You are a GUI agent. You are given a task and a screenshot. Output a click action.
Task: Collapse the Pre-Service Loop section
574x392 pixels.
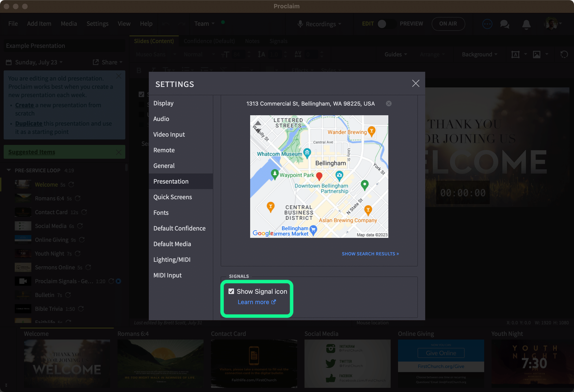9,170
